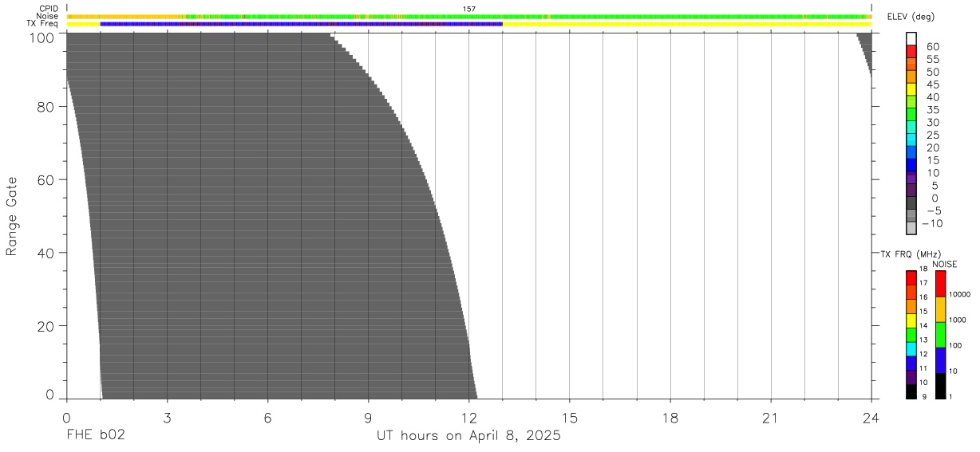Click the 3 hour tick on UT axis
Viewport: 980px width, 452px height.
(167, 417)
